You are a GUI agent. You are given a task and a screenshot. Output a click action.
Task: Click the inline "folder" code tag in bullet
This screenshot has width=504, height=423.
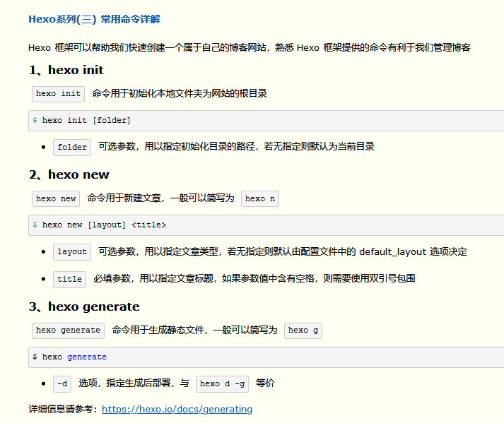coord(72,147)
